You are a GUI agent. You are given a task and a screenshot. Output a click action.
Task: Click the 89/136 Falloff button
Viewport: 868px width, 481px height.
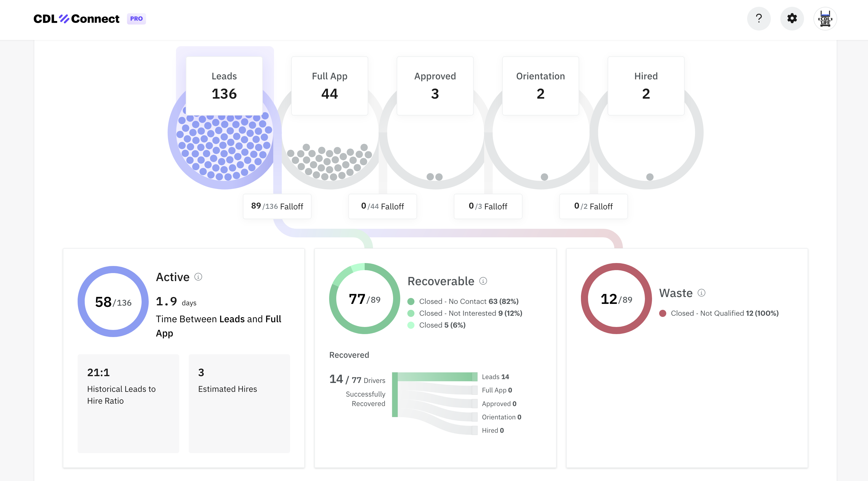point(277,206)
